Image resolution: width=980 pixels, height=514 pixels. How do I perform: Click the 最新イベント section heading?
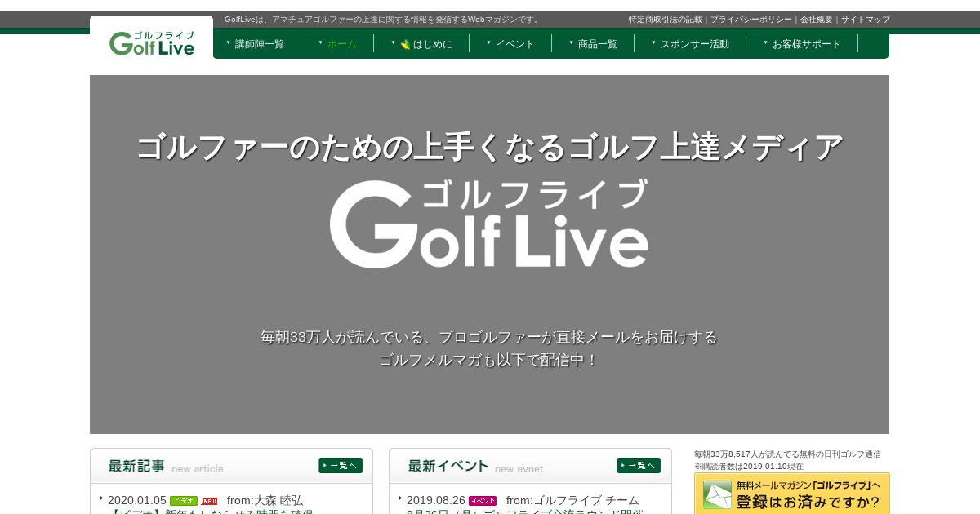point(448,466)
